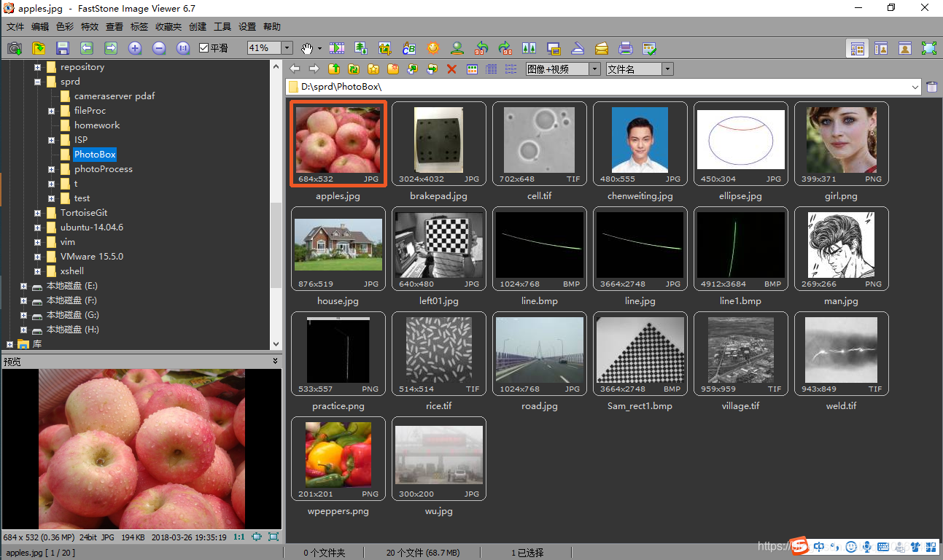Switch to browser layout view

858,48
